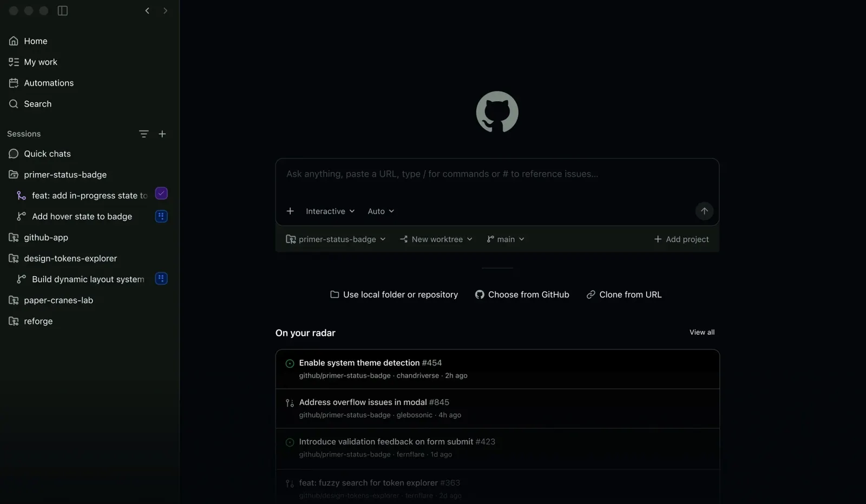Screen dimensions: 866x504
Task: Open Search in the sidebar
Action: point(89,104)
